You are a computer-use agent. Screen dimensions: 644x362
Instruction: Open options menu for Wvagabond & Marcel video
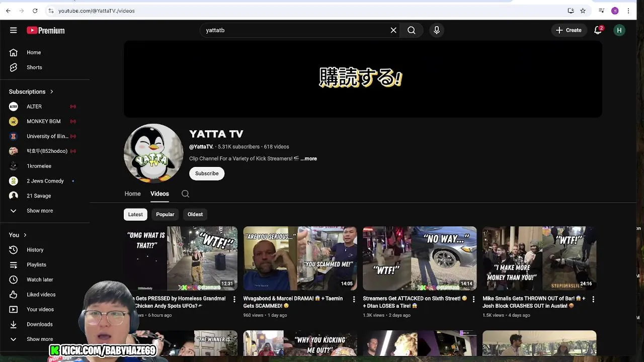[x=354, y=299]
